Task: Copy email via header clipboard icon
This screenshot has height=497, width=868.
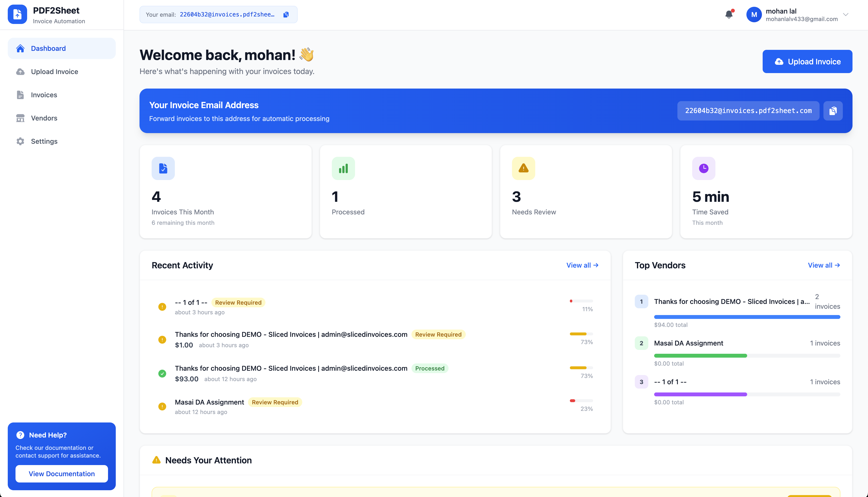Action: tap(286, 14)
